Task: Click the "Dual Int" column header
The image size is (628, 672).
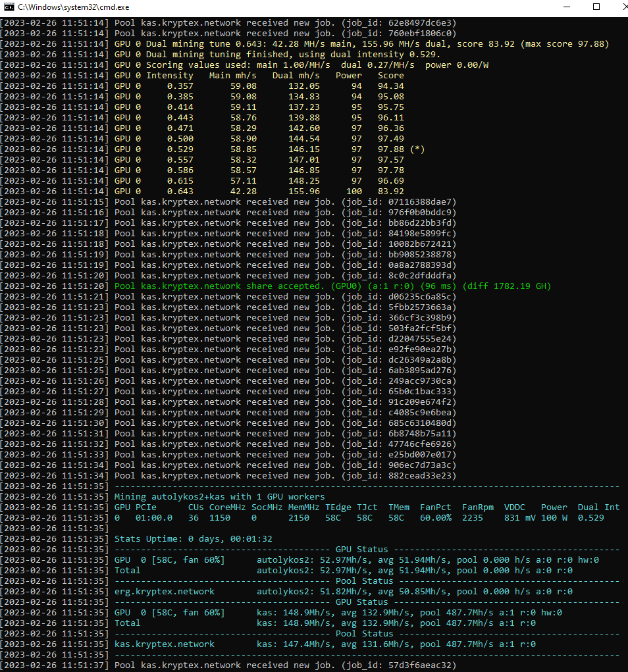Action: point(598,507)
